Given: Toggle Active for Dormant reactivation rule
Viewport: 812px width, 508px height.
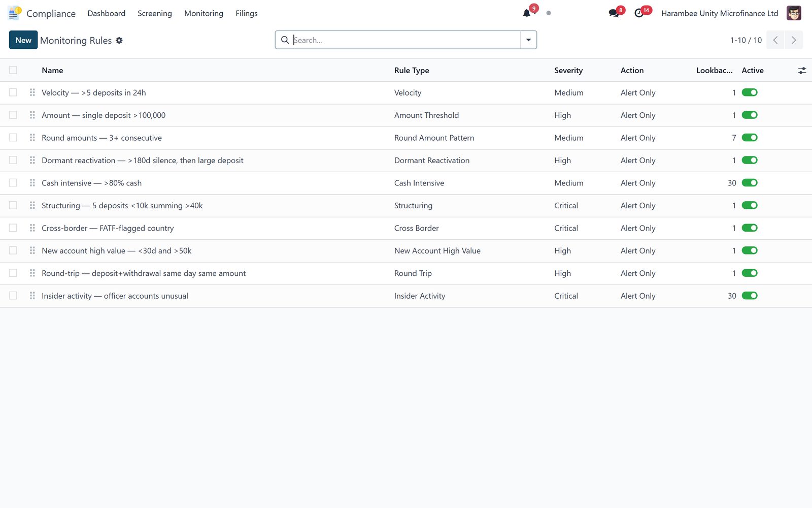Looking at the screenshot, I should [750, 160].
